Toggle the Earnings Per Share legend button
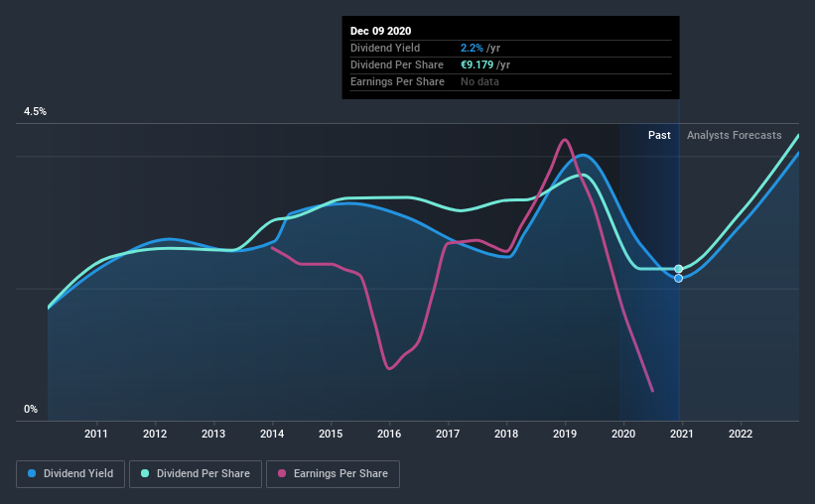 [333, 474]
